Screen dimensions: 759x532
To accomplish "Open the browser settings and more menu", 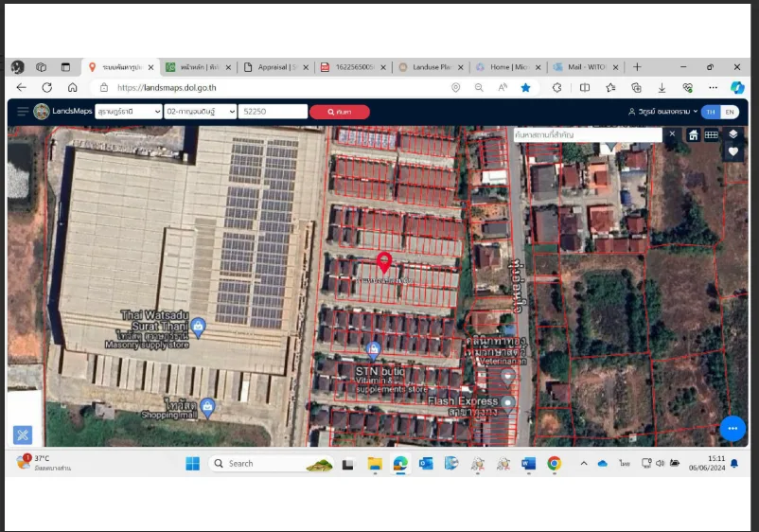I will point(713,88).
